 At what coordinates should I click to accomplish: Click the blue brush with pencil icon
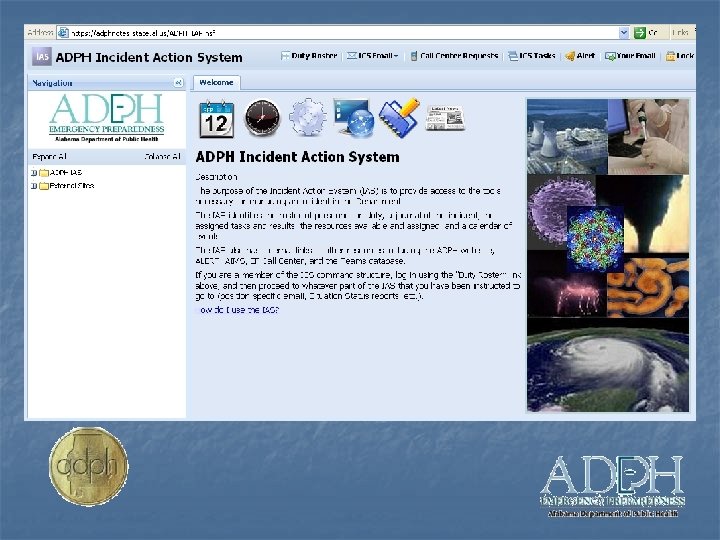click(x=399, y=118)
